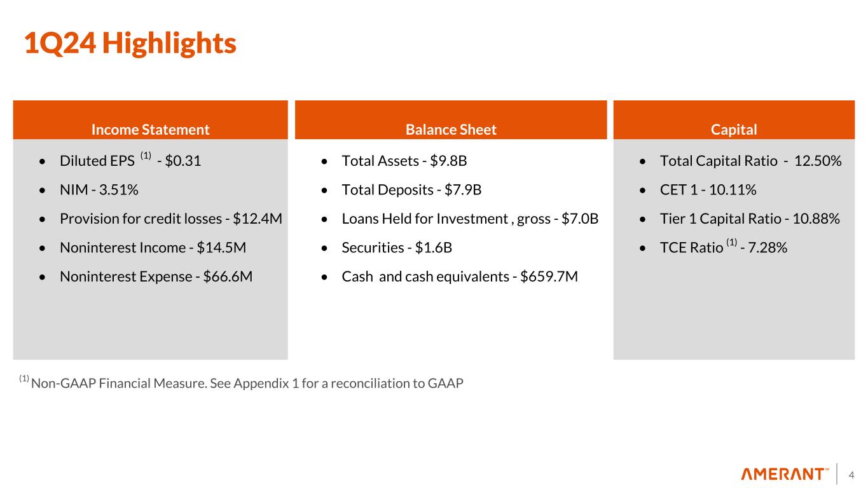Select the Capital header

[x=734, y=130]
